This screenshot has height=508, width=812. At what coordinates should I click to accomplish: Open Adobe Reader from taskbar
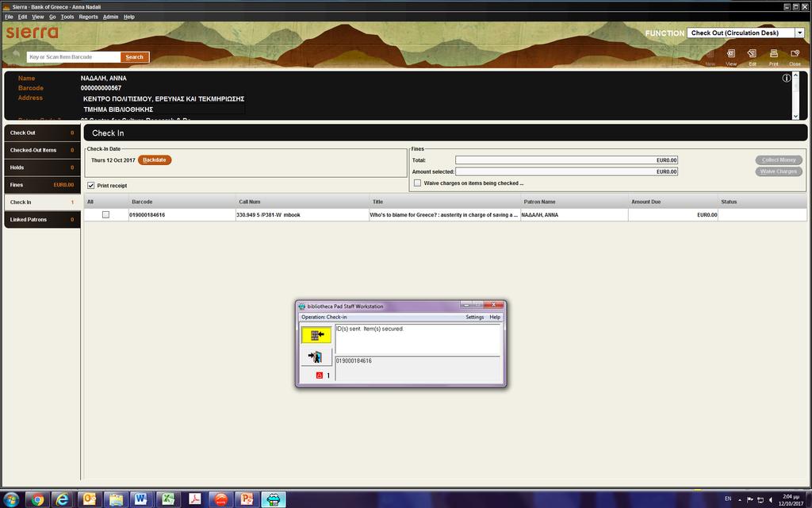click(x=195, y=499)
